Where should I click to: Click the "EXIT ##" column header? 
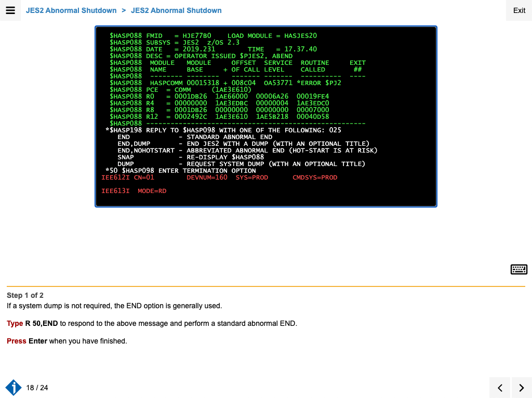pos(357,66)
